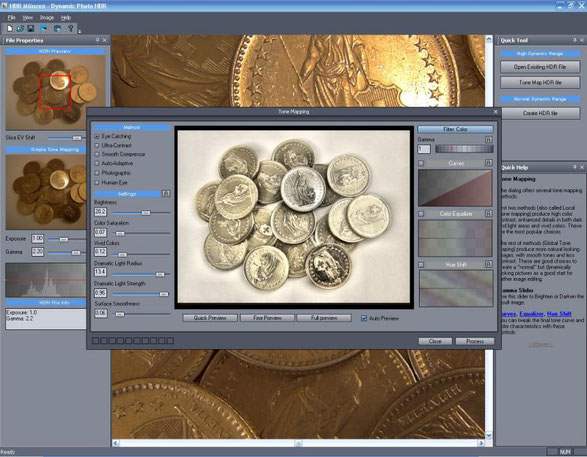
Task: Enable the Color Equalizer checkbox
Action: point(421,214)
